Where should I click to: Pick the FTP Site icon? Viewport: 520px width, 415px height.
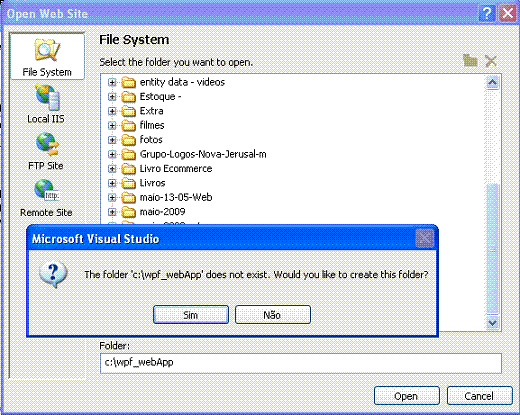(47, 144)
